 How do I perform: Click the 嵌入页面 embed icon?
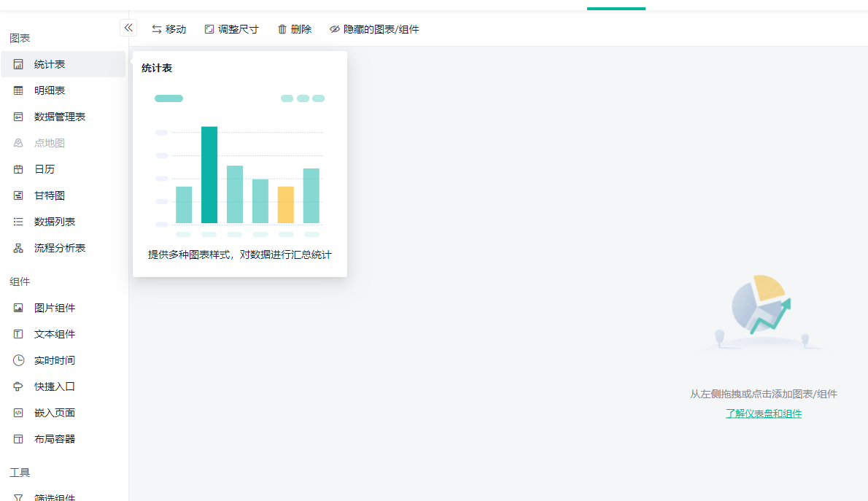18,413
